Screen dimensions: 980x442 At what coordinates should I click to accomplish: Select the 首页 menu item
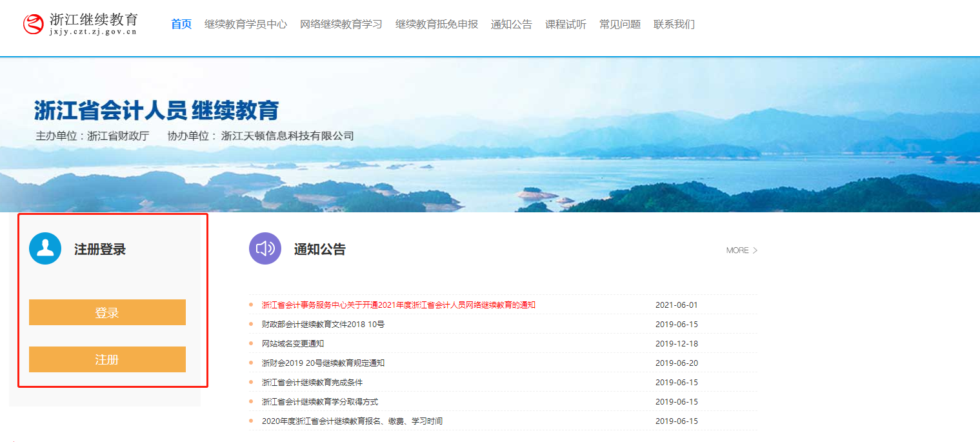[x=180, y=24]
